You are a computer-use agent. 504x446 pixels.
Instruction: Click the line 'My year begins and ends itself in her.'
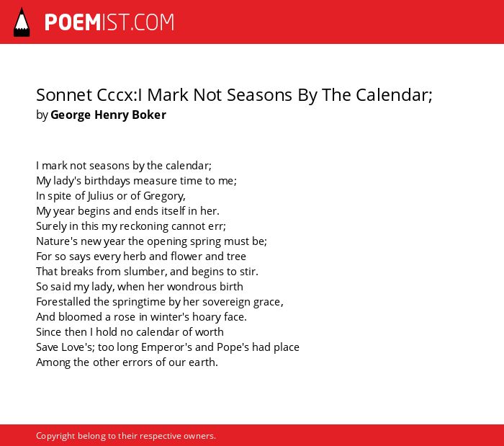(127, 211)
